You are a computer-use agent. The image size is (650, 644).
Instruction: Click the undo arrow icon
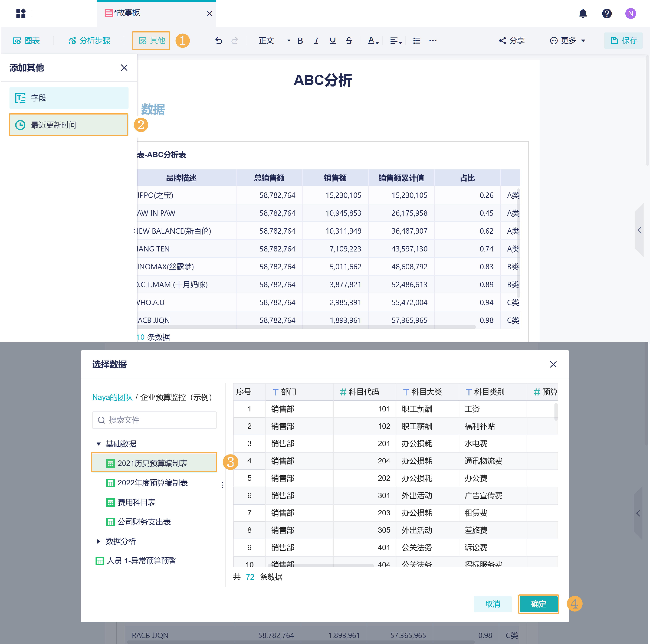pyautogui.click(x=219, y=41)
